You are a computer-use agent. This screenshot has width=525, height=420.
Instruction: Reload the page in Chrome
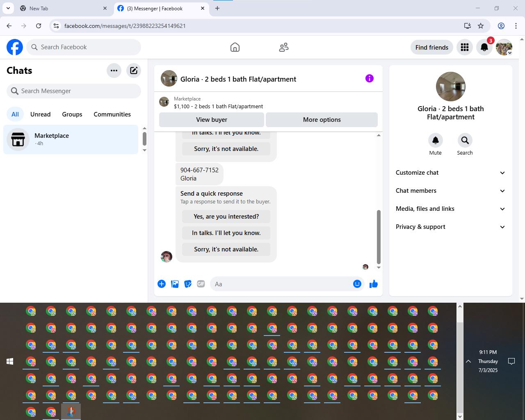(x=39, y=26)
